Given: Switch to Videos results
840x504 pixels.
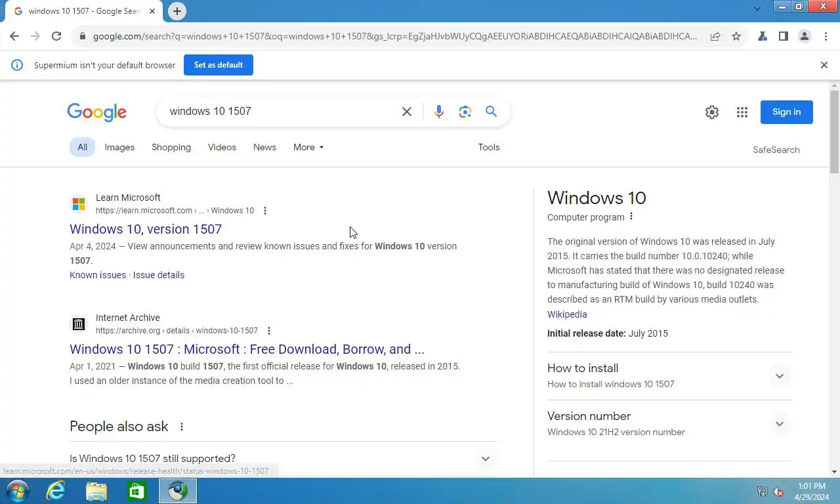Looking at the screenshot, I should (222, 147).
